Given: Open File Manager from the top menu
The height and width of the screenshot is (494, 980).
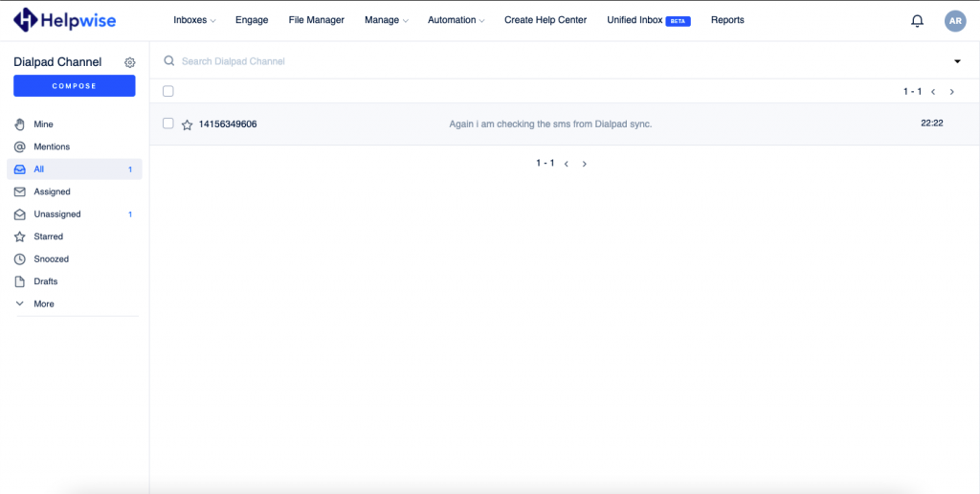Looking at the screenshot, I should [316, 20].
